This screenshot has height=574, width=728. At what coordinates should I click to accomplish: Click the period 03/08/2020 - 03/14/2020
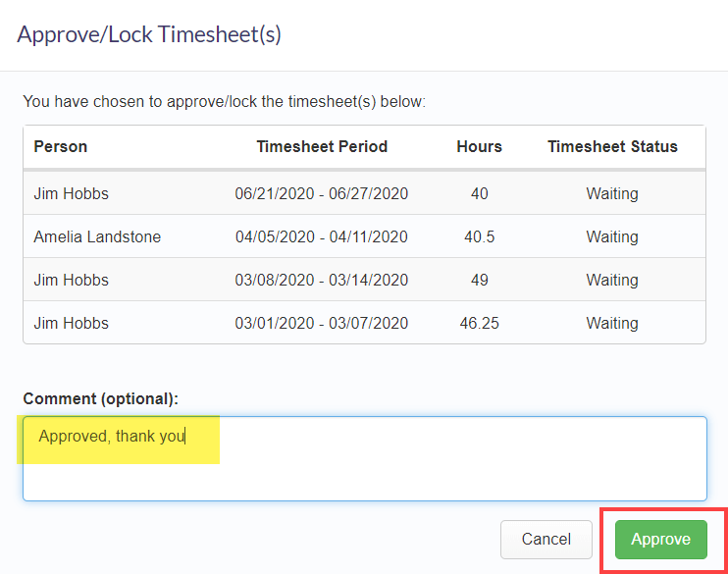[x=321, y=280]
